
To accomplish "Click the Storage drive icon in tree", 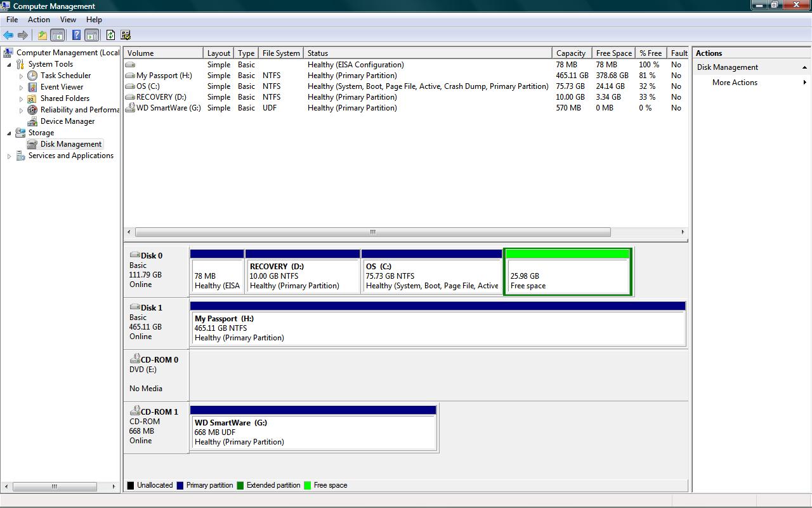I will [20, 133].
